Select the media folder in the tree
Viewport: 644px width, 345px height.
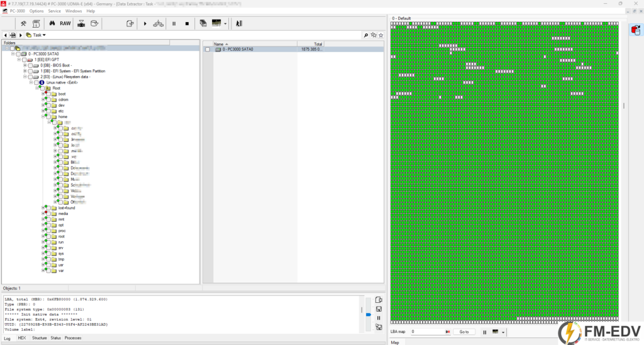click(63, 214)
